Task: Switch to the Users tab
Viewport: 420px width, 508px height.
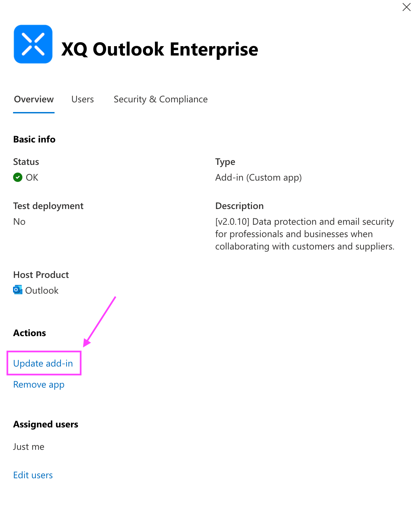Action: pyautogui.click(x=83, y=99)
